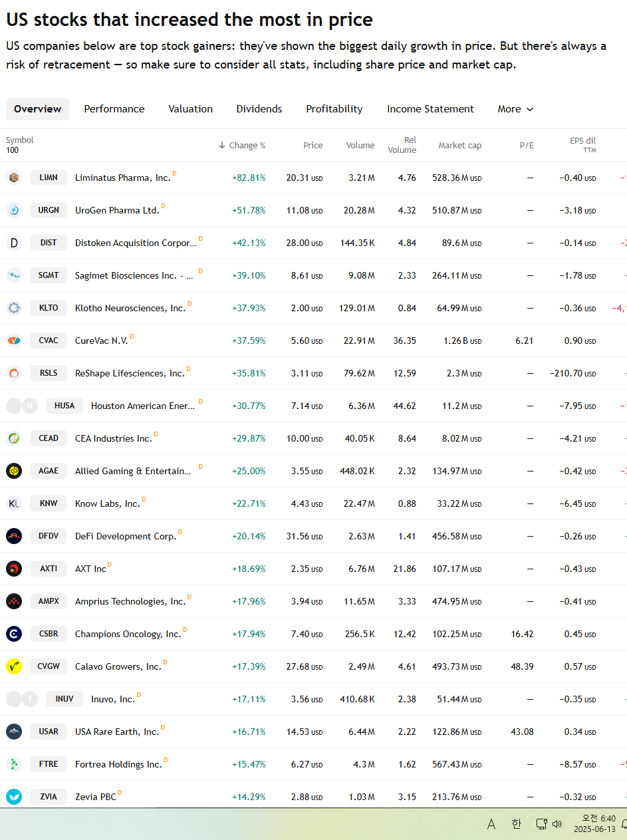Click the Korean 한 IME indicator
The image size is (627, 840).
(x=517, y=824)
